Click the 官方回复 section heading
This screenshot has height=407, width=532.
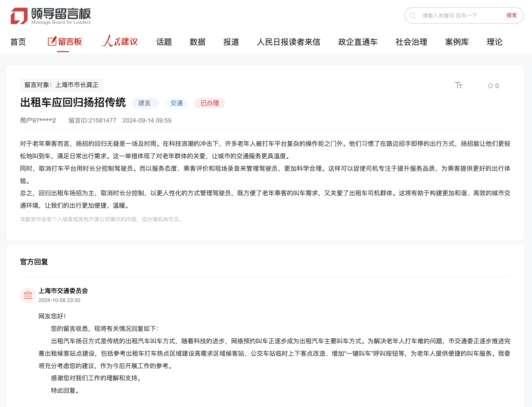[x=34, y=262]
